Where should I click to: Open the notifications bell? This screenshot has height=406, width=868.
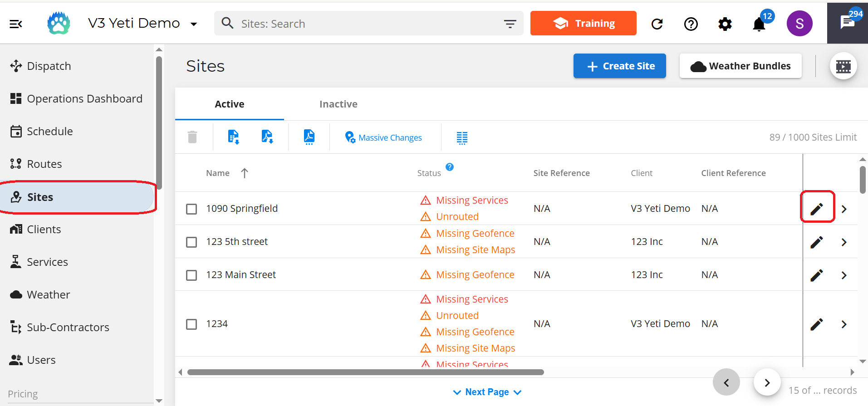tap(759, 24)
